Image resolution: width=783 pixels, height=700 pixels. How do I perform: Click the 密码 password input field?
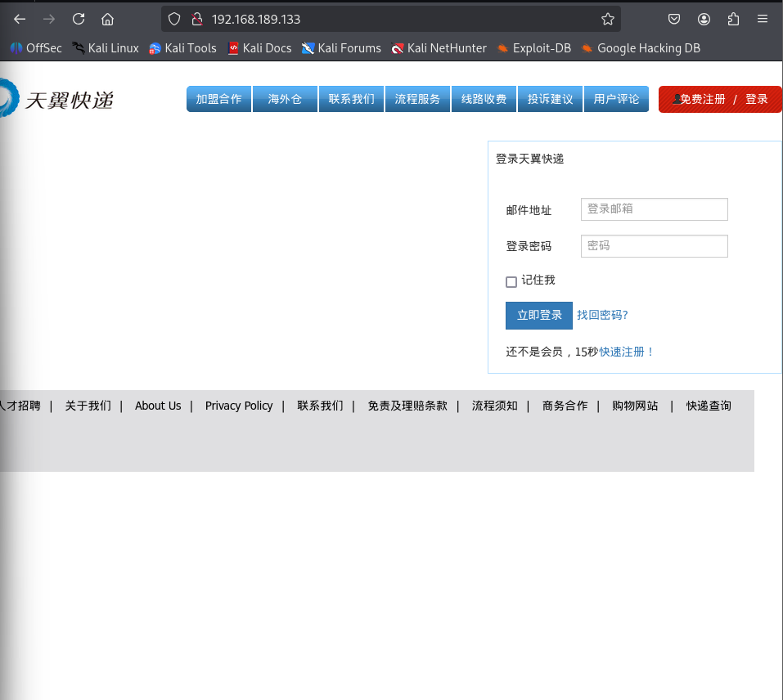pyautogui.click(x=654, y=246)
